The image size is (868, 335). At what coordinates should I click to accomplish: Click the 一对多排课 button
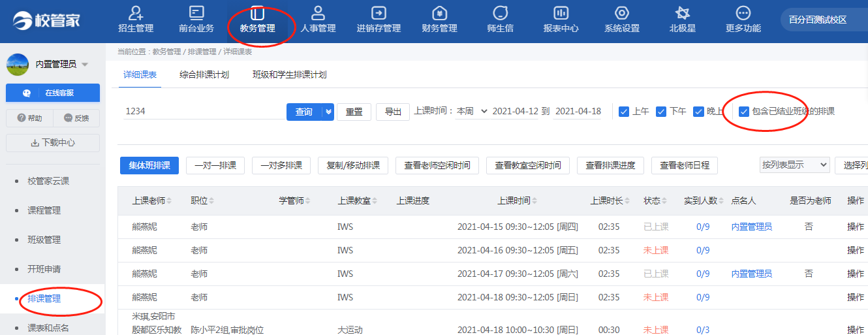(281, 166)
